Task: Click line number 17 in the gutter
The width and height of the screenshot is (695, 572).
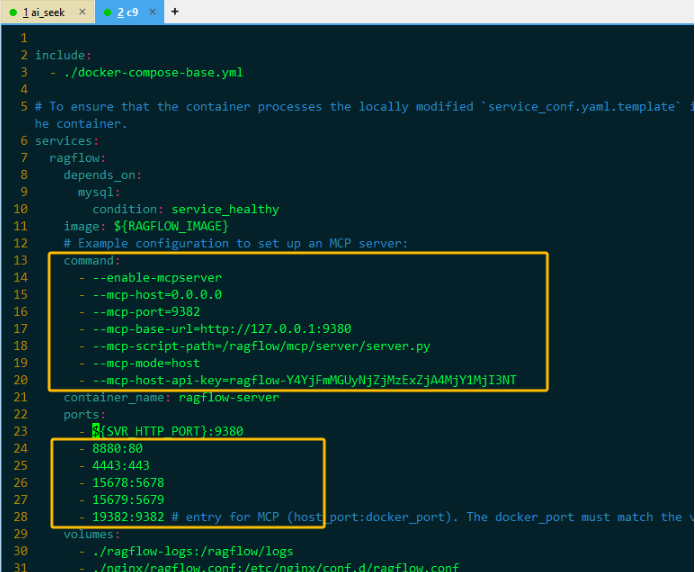Action: tap(20, 329)
